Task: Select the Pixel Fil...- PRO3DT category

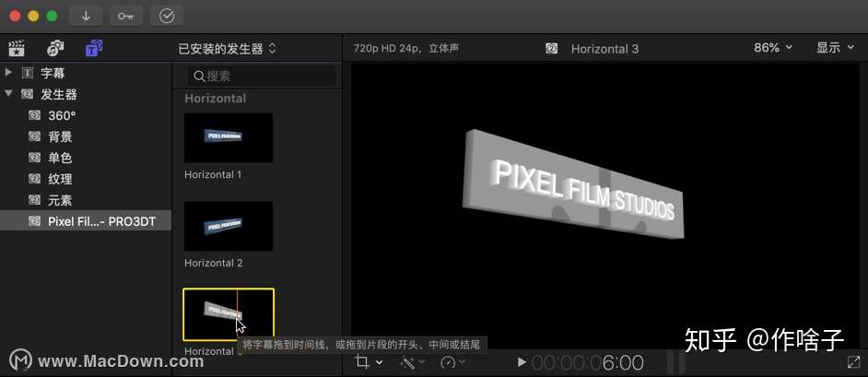Action: (x=86, y=221)
